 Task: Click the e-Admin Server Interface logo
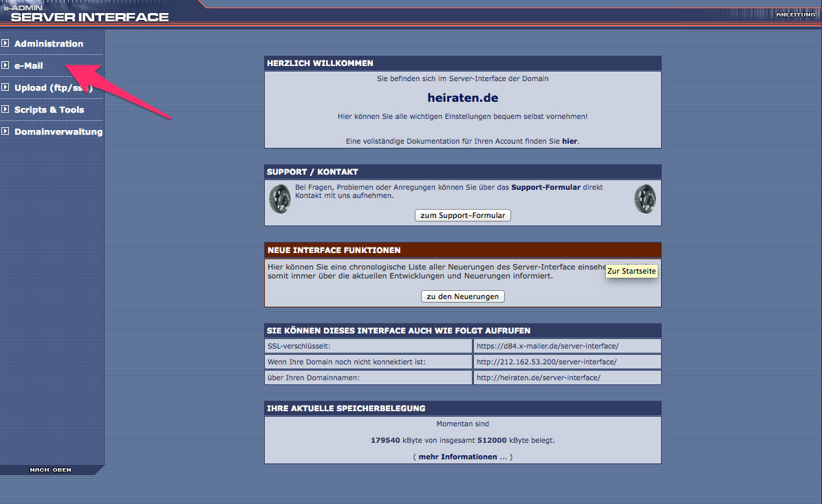click(x=89, y=14)
